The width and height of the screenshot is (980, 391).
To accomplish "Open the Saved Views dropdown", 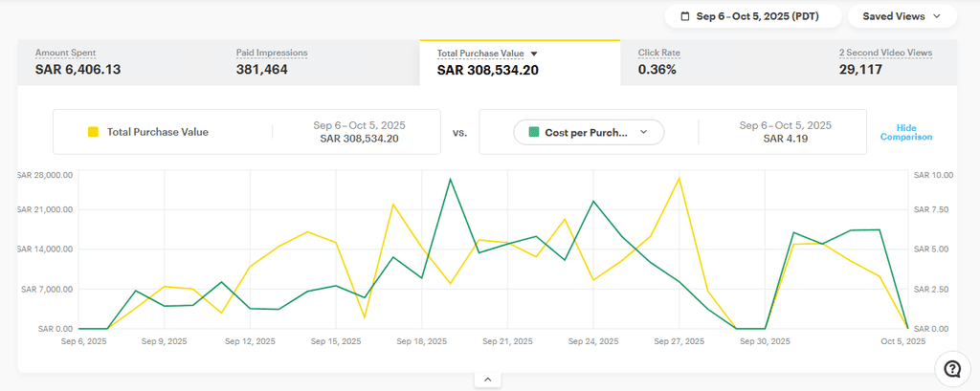I will 902,16.
